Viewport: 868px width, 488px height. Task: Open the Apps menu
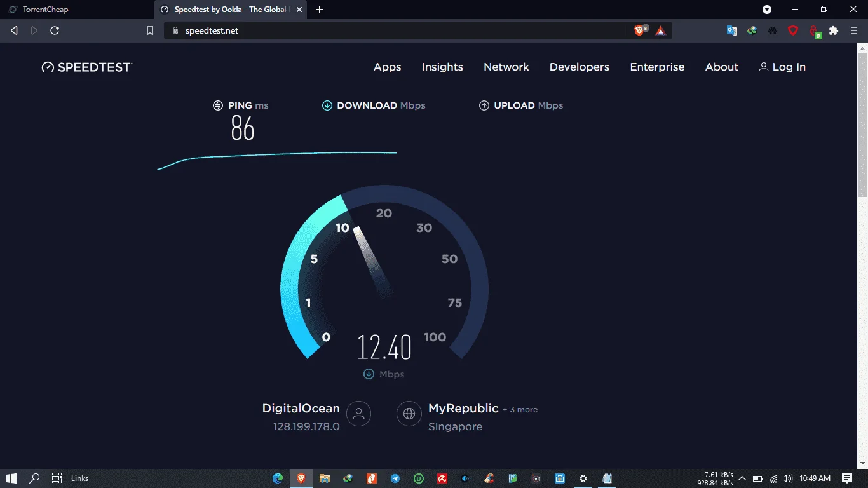388,67
